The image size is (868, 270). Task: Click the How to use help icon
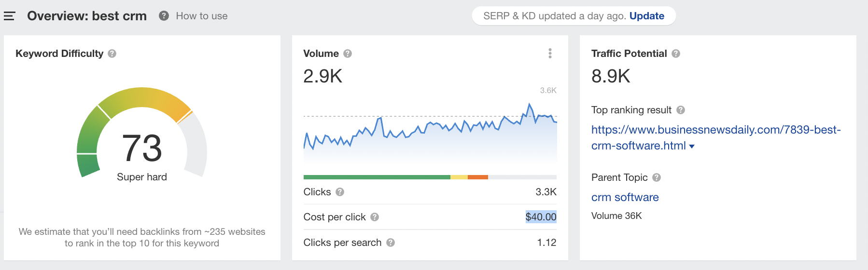[164, 16]
